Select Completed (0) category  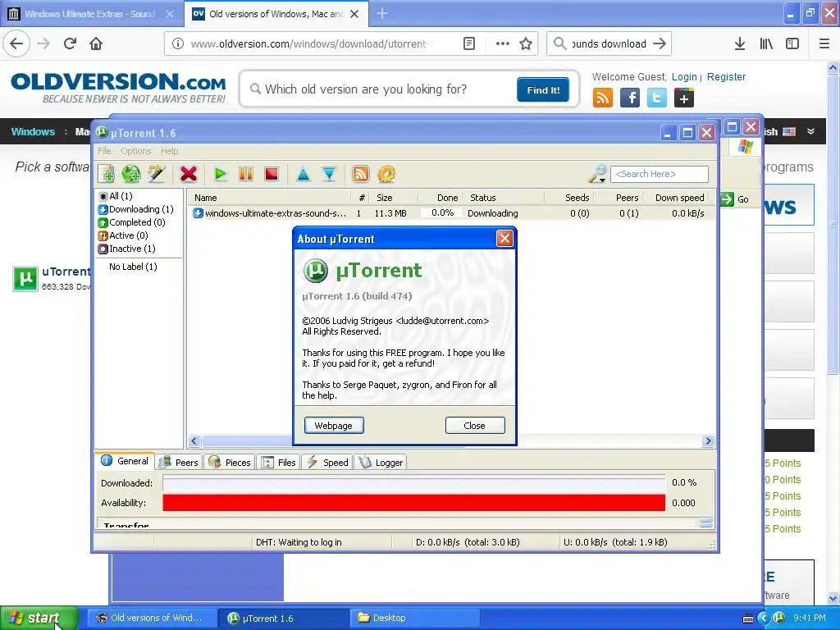click(132, 222)
